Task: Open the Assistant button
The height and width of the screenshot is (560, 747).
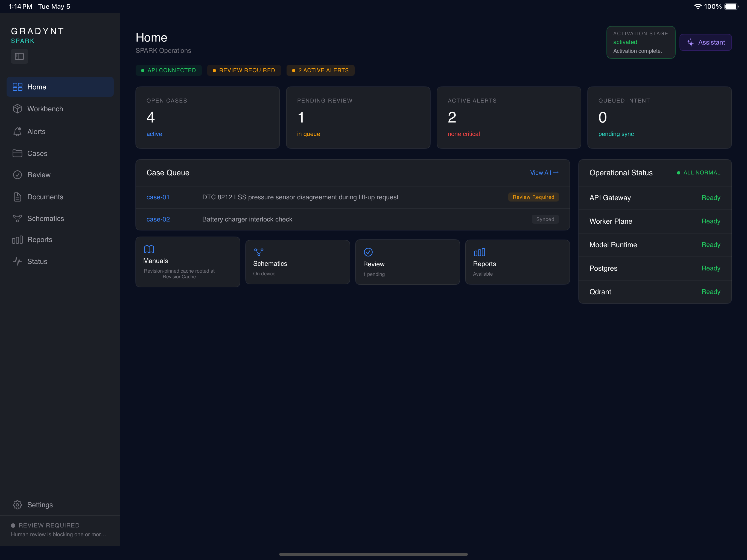Action: coord(705,43)
